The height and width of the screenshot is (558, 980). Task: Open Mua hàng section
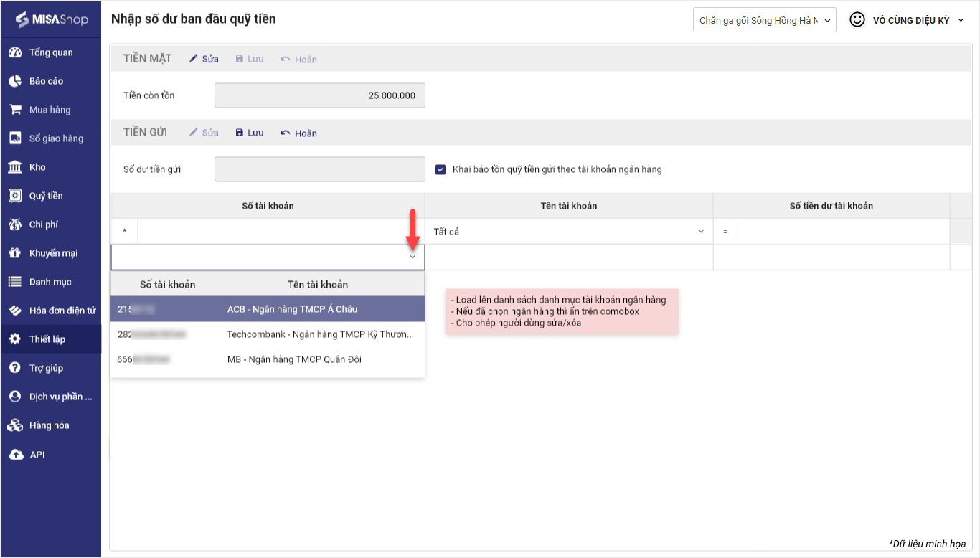(x=51, y=110)
